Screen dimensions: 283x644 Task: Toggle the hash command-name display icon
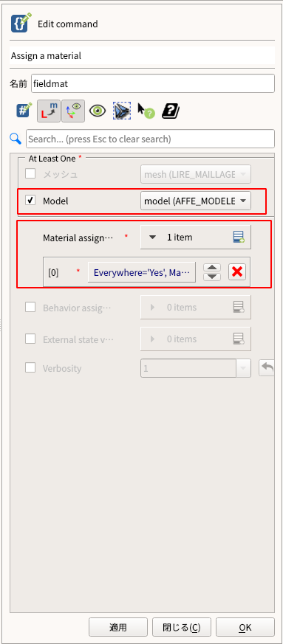coord(24,111)
